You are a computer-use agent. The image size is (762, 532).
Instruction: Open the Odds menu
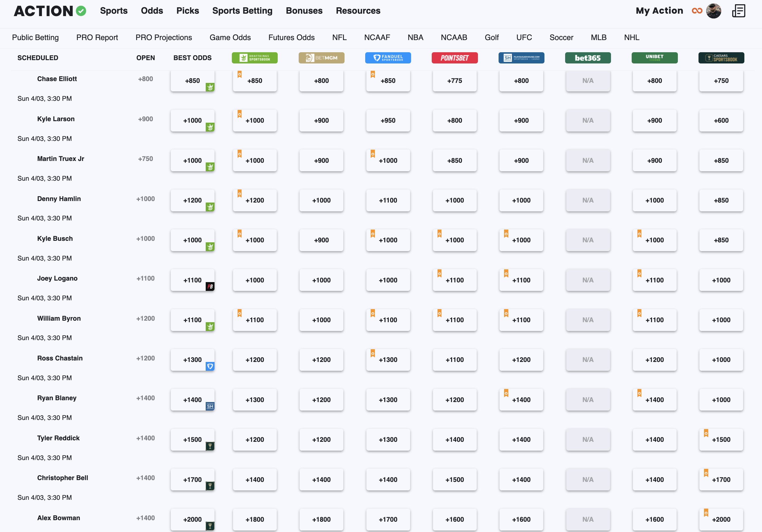(x=152, y=11)
